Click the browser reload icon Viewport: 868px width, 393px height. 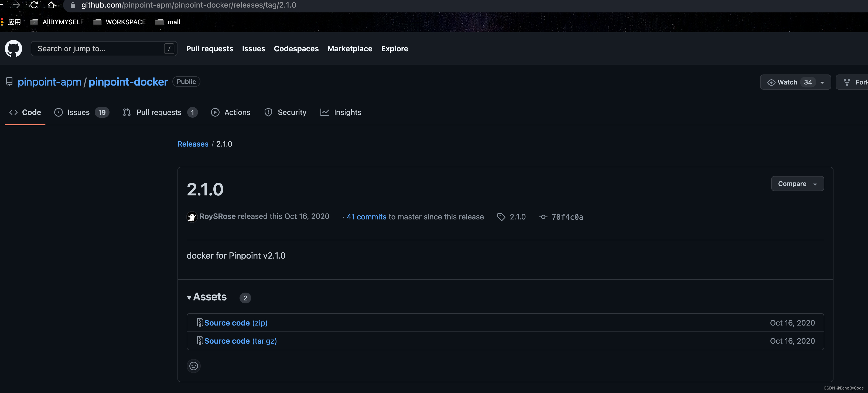coord(34,5)
